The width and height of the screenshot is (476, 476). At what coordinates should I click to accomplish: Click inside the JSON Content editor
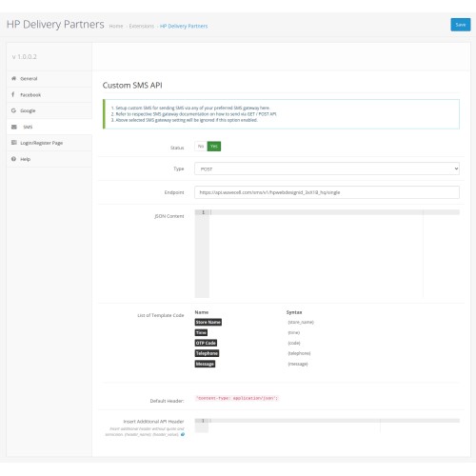click(327, 253)
